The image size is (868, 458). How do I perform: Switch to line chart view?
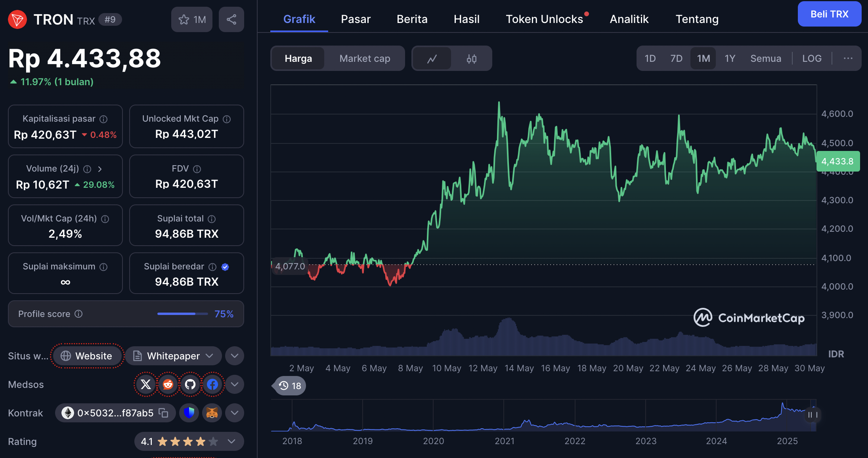(x=432, y=59)
